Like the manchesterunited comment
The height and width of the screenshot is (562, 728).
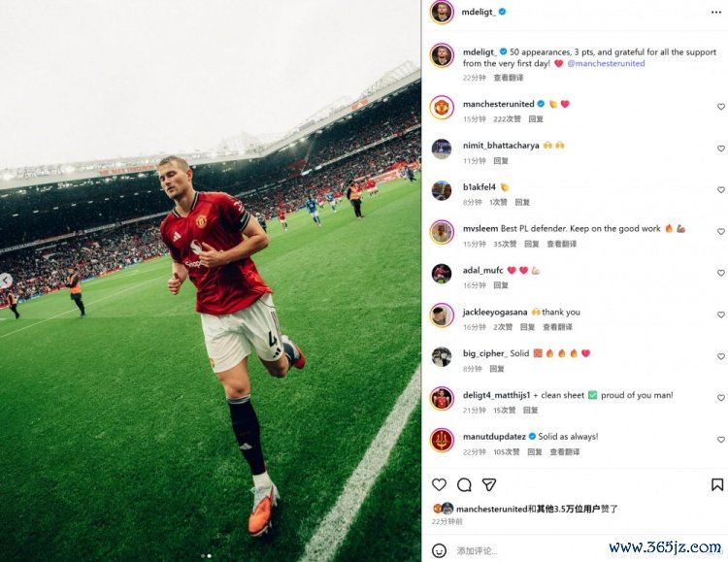(x=720, y=107)
